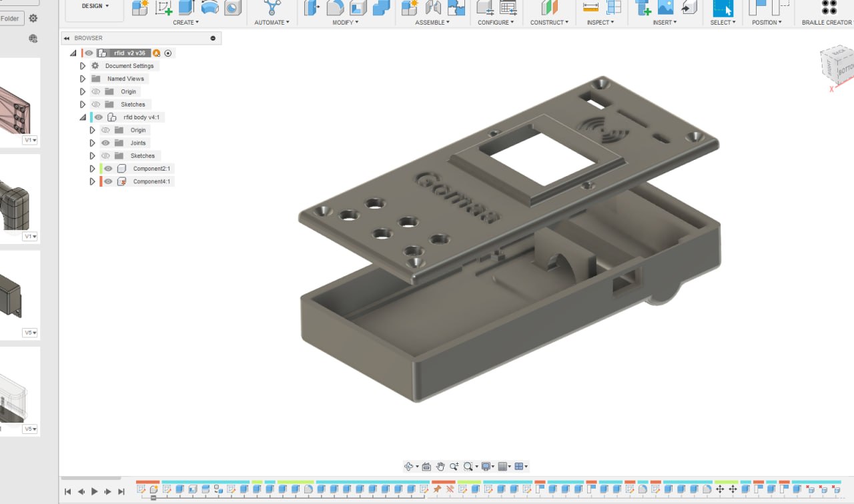
Task: Select the Automate tool icon
Action: click(272, 7)
